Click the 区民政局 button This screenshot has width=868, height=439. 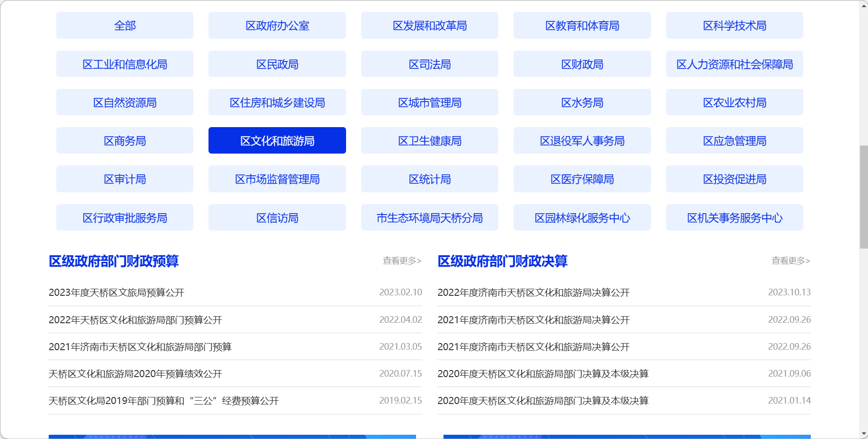pos(277,64)
